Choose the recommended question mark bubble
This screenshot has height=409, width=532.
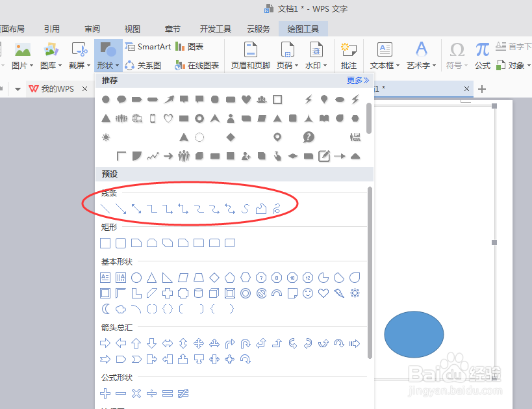[309, 137]
